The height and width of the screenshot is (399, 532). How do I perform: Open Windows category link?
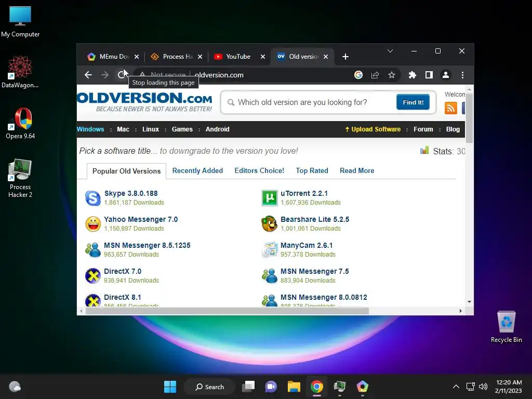pyautogui.click(x=90, y=129)
